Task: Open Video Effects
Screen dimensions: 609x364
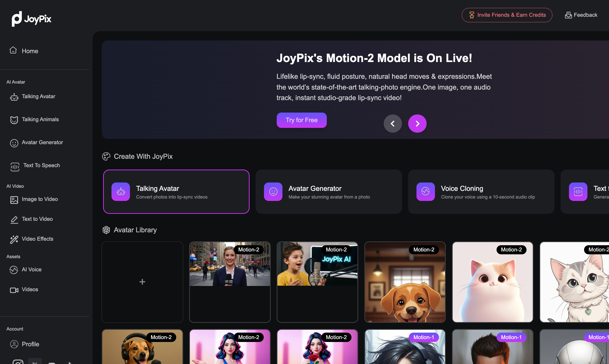Action: click(37, 239)
